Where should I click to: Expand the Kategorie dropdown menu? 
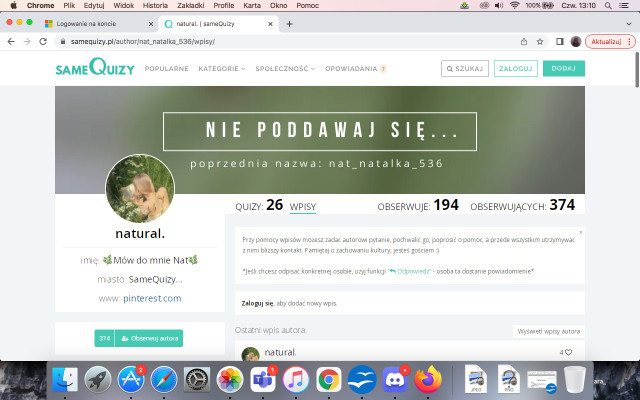pyautogui.click(x=222, y=69)
